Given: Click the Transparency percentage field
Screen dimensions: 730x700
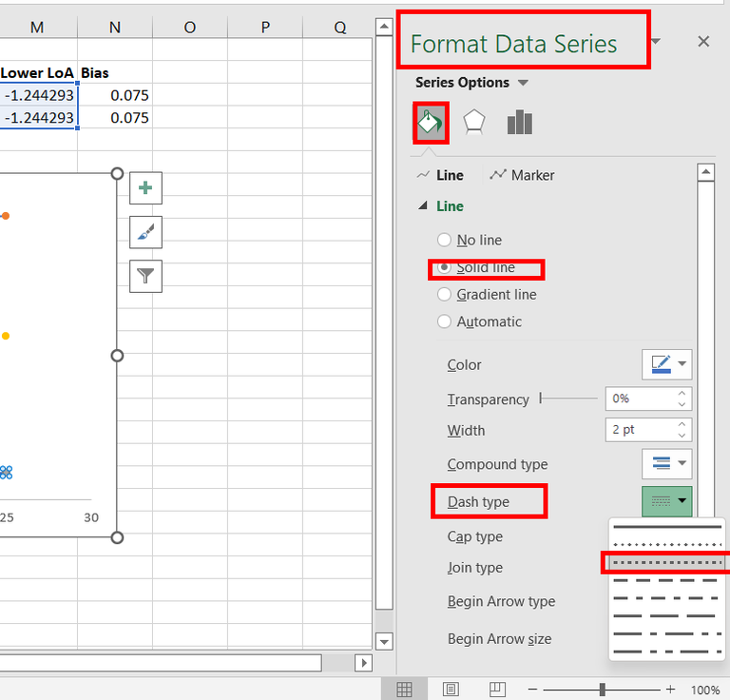Looking at the screenshot, I should [641, 399].
